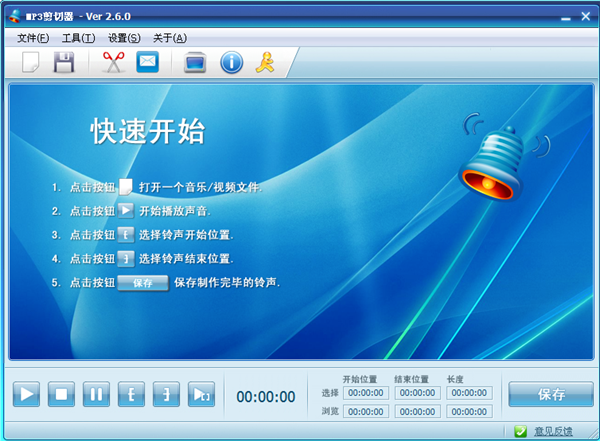
Task: Mark ringtone end with right bracket button
Action: pos(166,394)
